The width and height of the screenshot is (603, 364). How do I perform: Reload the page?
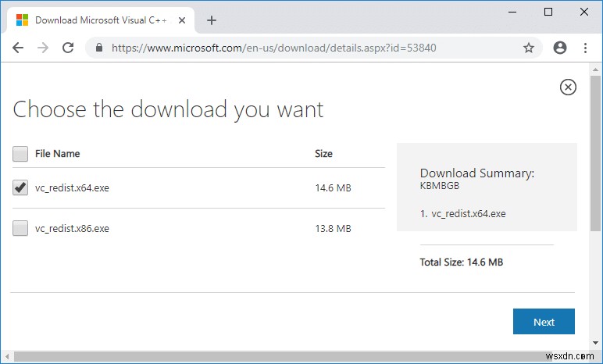[x=68, y=48]
